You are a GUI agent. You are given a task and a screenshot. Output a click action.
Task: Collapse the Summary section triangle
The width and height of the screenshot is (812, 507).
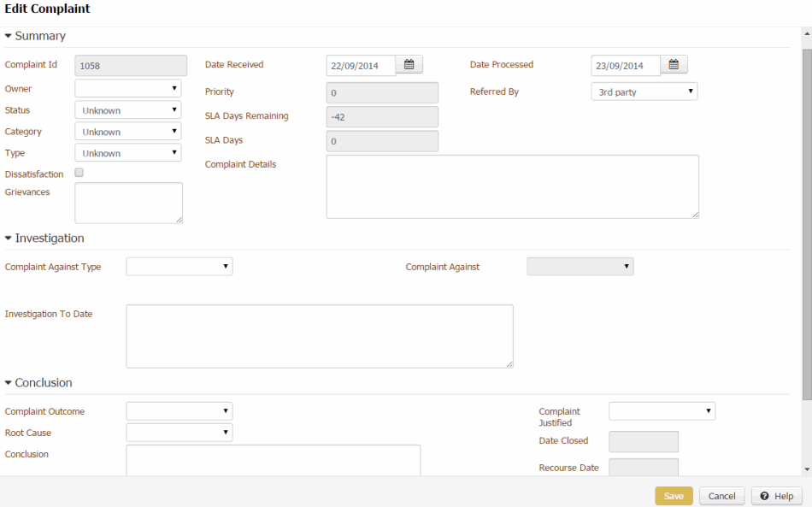pyautogui.click(x=9, y=36)
